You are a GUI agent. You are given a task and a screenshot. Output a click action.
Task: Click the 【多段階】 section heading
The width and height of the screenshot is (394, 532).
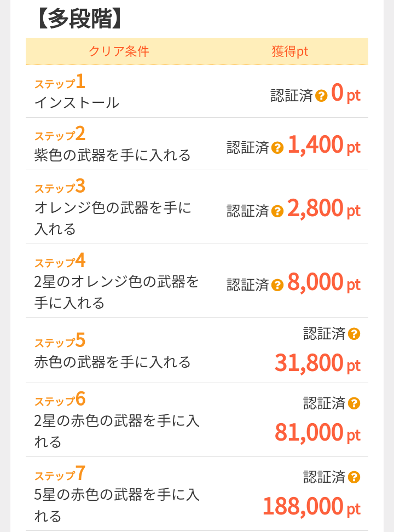tap(78, 19)
